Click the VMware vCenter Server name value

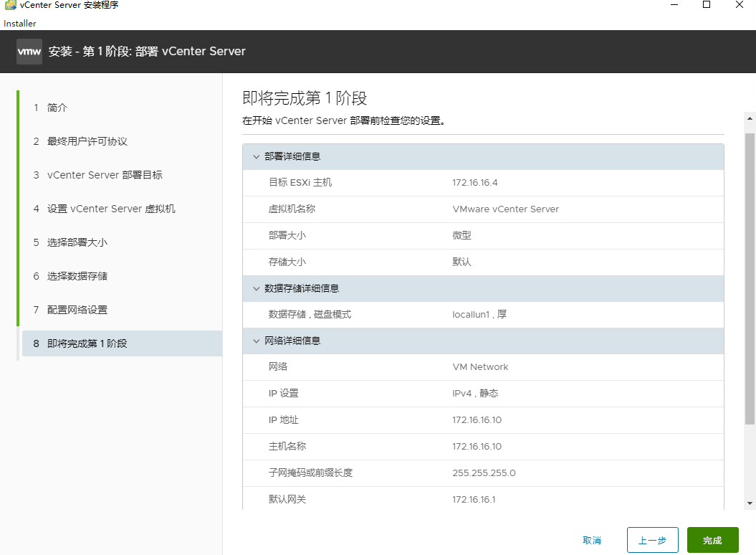pos(506,209)
